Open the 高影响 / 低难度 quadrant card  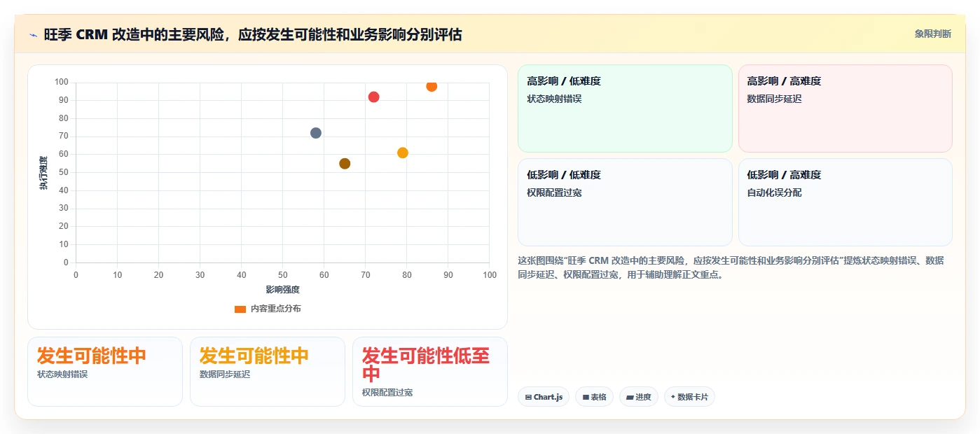point(625,108)
